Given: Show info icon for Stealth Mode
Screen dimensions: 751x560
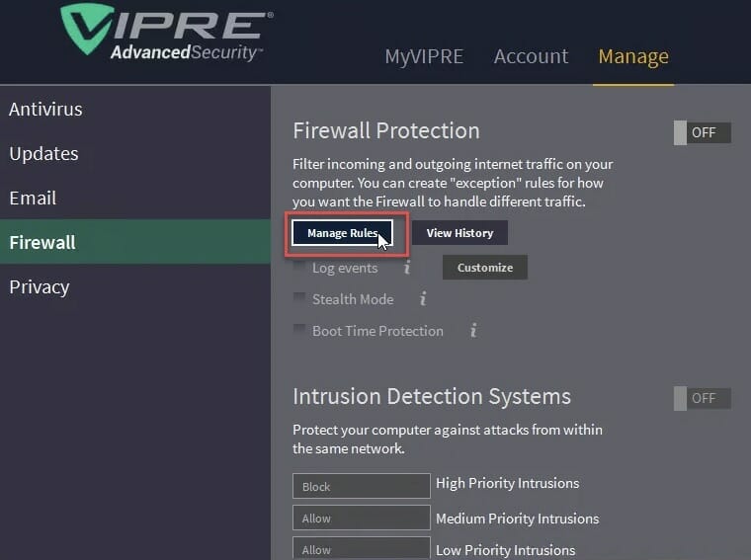Looking at the screenshot, I should coord(423,298).
